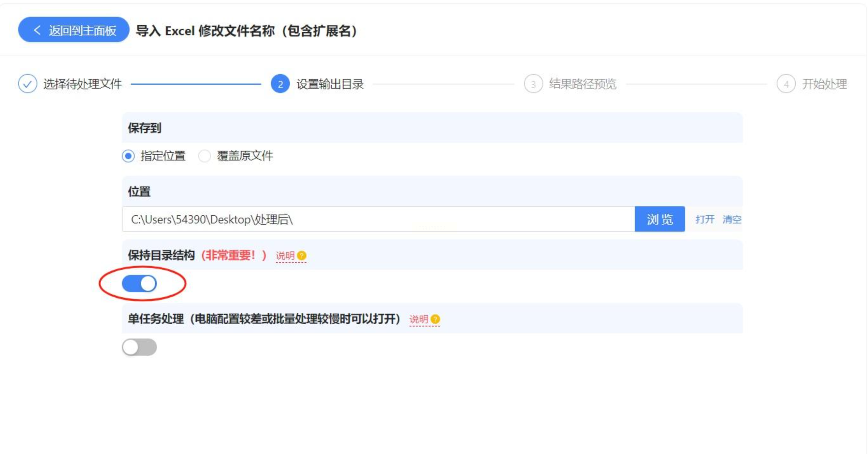Click the output path input field
The image size is (868, 454).
pyautogui.click(x=378, y=219)
